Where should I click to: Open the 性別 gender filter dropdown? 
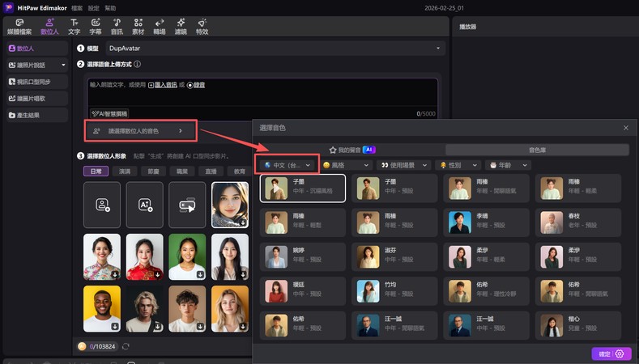point(462,165)
